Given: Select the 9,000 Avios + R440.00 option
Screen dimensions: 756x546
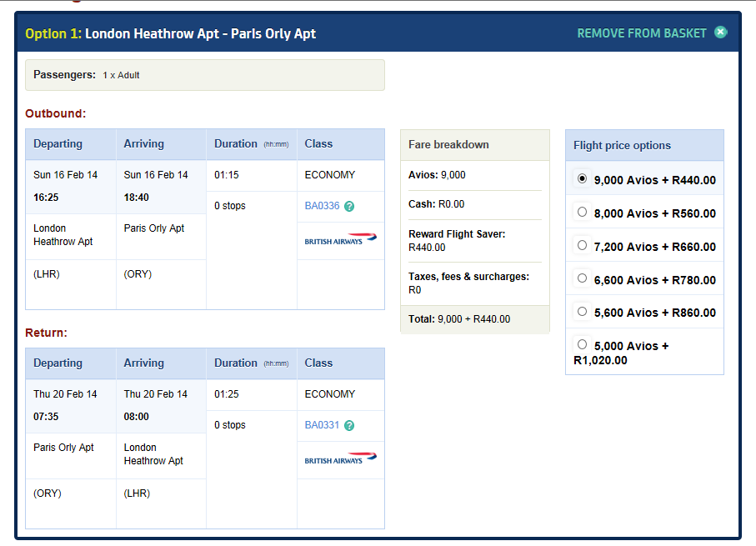Looking at the screenshot, I should click(582, 179).
